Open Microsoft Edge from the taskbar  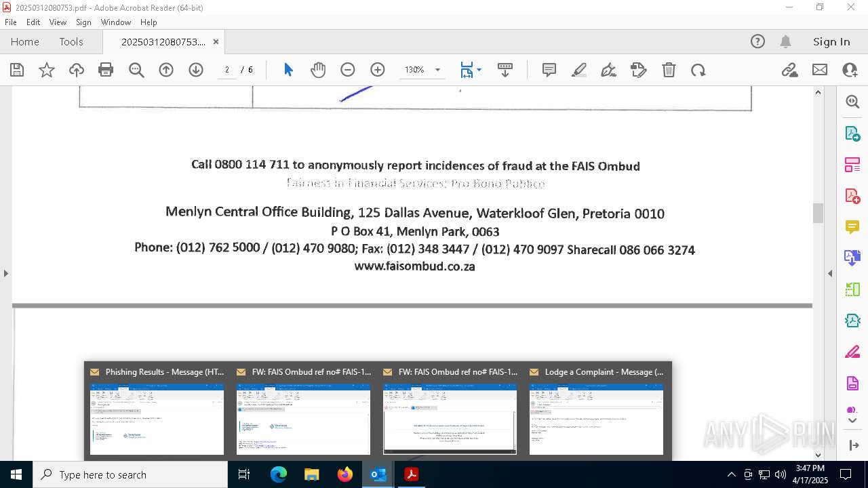tap(279, 474)
